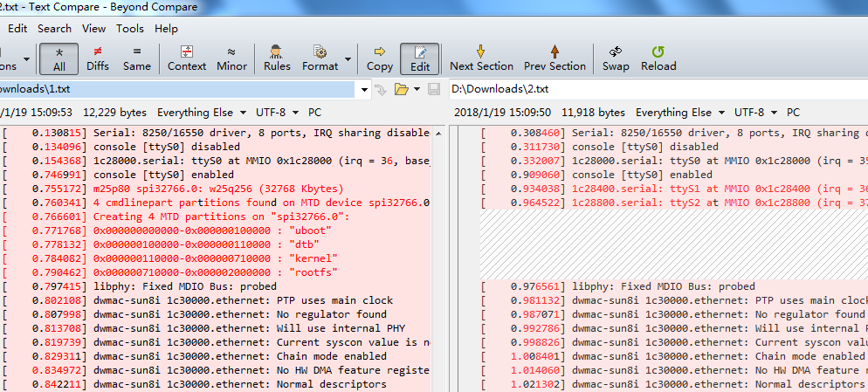The width and height of the screenshot is (868, 392).
Task: Click the right file path field 2.txt
Action: (658, 89)
